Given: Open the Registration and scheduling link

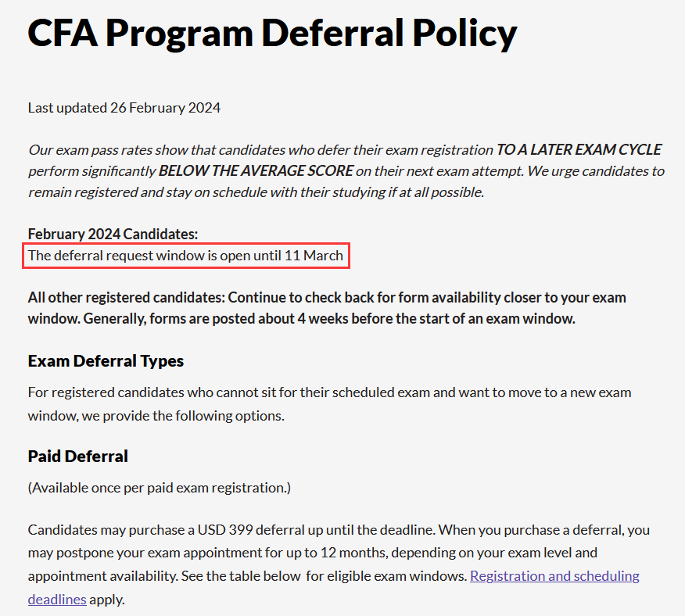Looking at the screenshot, I should (554, 576).
